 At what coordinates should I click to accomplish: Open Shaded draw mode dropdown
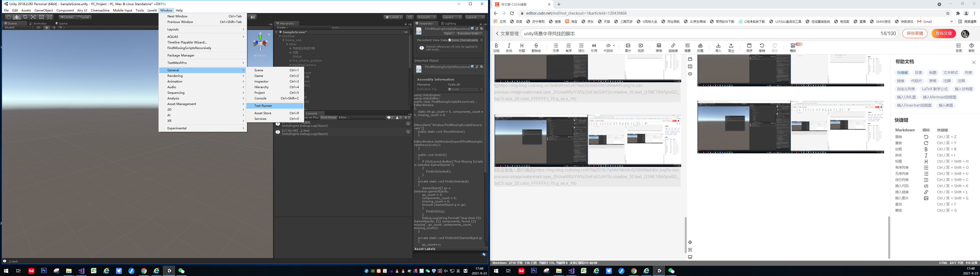click(19, 27)
